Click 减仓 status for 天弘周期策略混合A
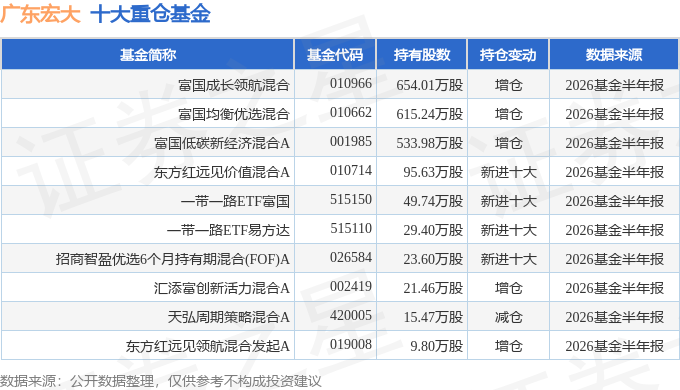Viewport: 680px width, 390px height. (508, 317)
